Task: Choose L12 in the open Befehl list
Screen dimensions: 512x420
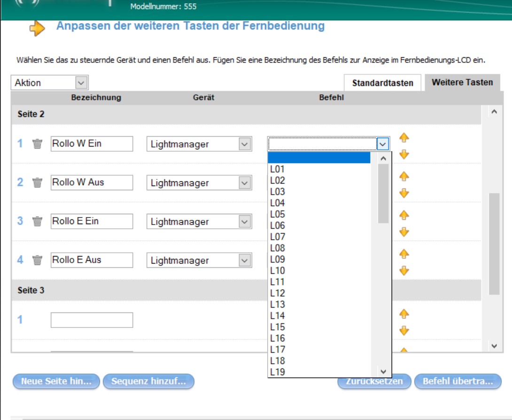Action: [278, 293]
